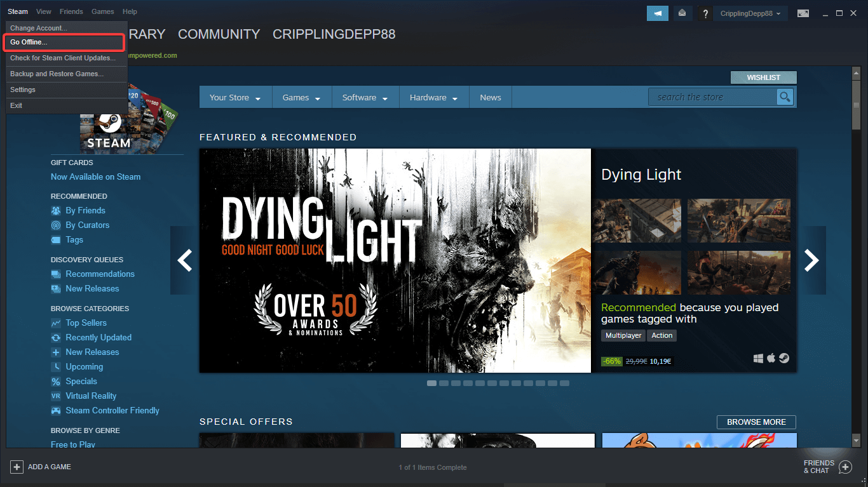This screenshot has width=868, height=487.
Task: Click New Releases under Browse Categories
Action: (92, 352)
